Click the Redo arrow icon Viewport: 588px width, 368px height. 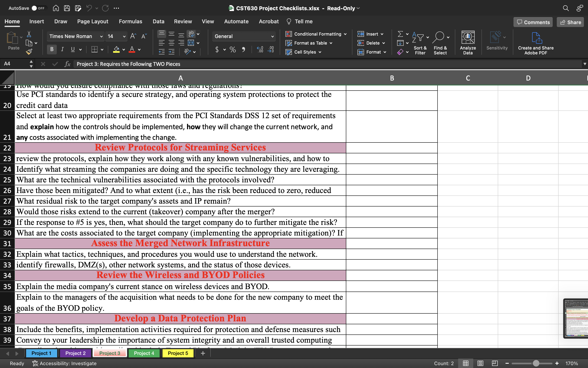105,8
